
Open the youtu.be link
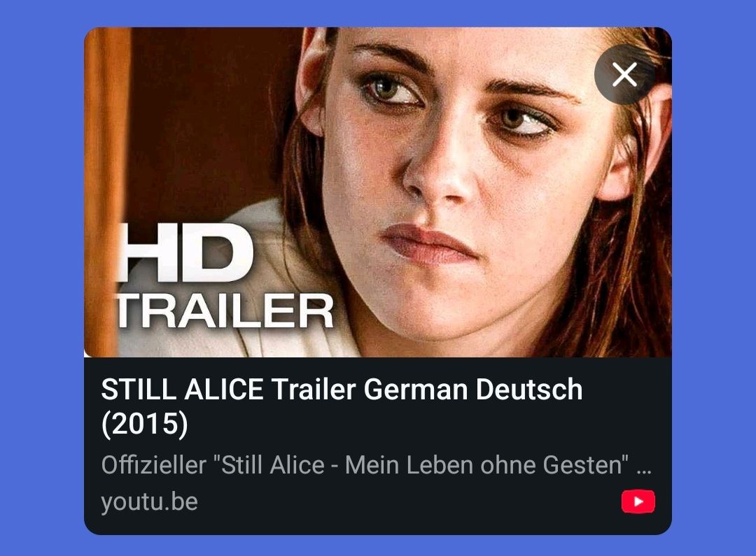(x=150, y=501)
